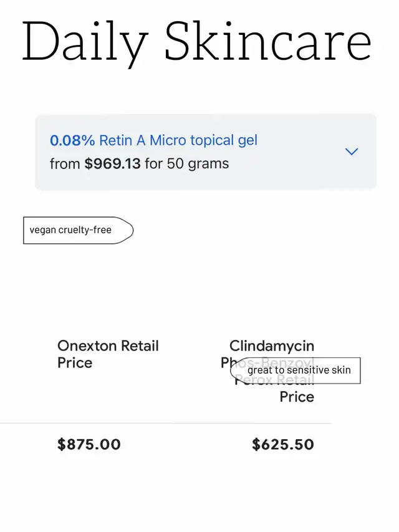The height and width of the screenshot is (532, 399).
Task: Open the Retin A Micro topical gel link
Action: 178,140
